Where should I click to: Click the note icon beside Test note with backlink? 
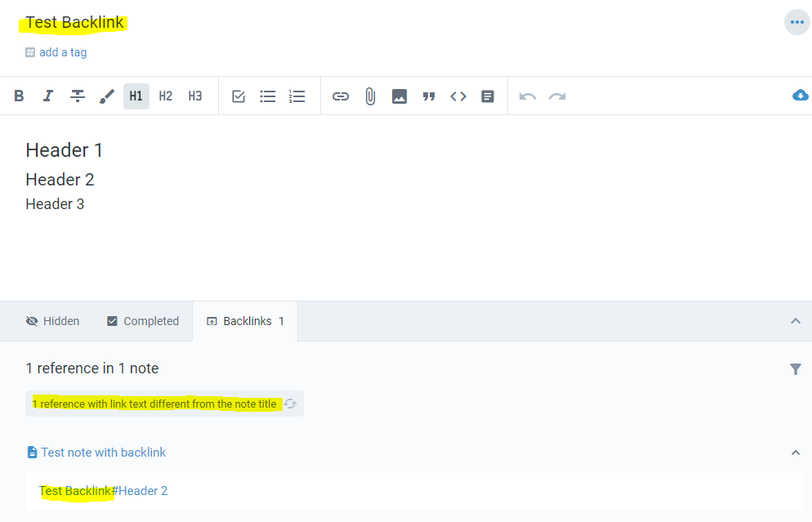32,453
